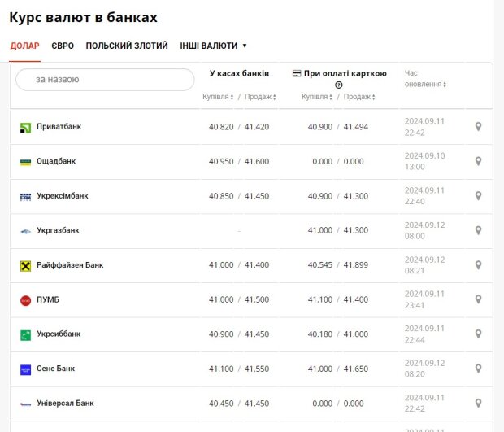Click the help question mark under При оплаті карткою
504x432 pixels.
339,85
